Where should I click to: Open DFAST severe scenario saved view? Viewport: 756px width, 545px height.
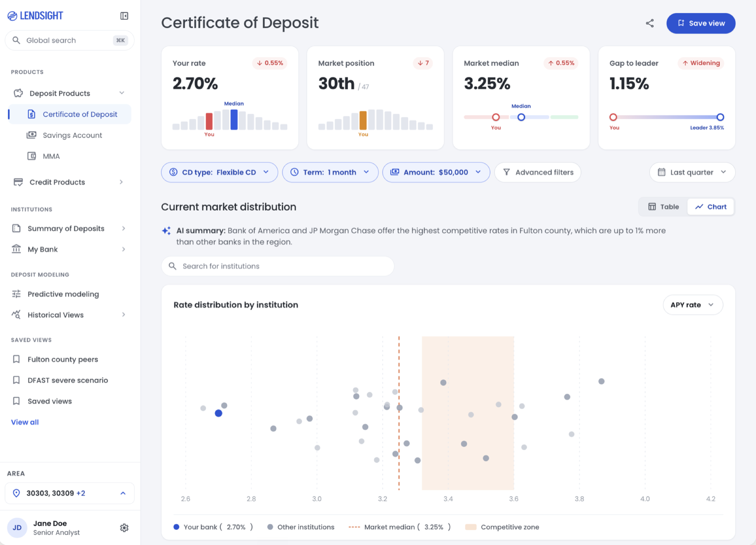68,380
